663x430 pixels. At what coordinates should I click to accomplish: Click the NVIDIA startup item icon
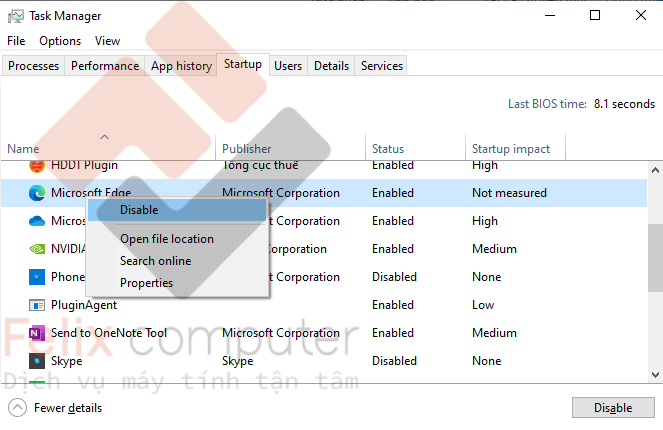click(x=37, y=249)
